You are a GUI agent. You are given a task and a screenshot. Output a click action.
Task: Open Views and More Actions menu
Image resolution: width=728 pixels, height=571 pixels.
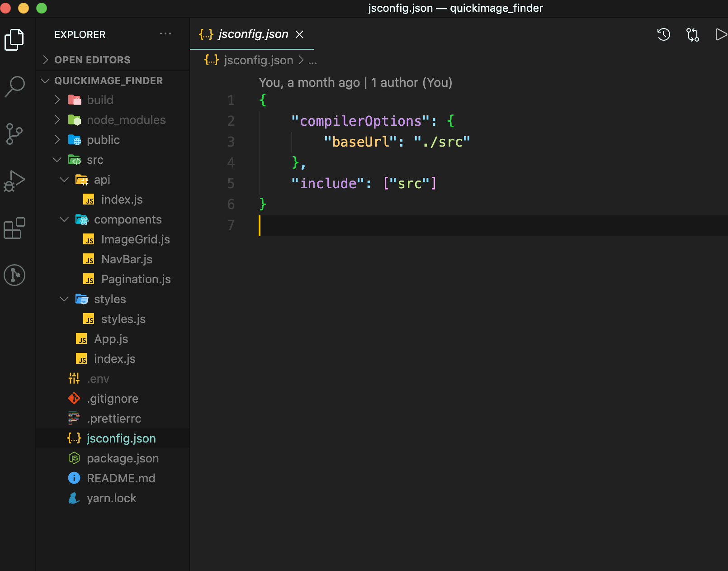[x=165, y=34]
